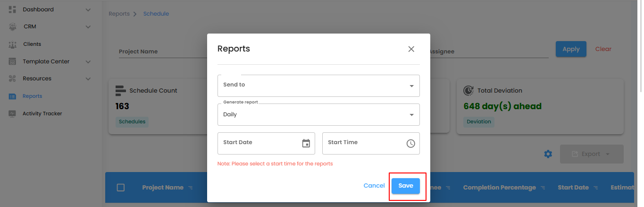Click the Clients sidebar icon
Screen dimensions: 644x207
pos(13,44)
